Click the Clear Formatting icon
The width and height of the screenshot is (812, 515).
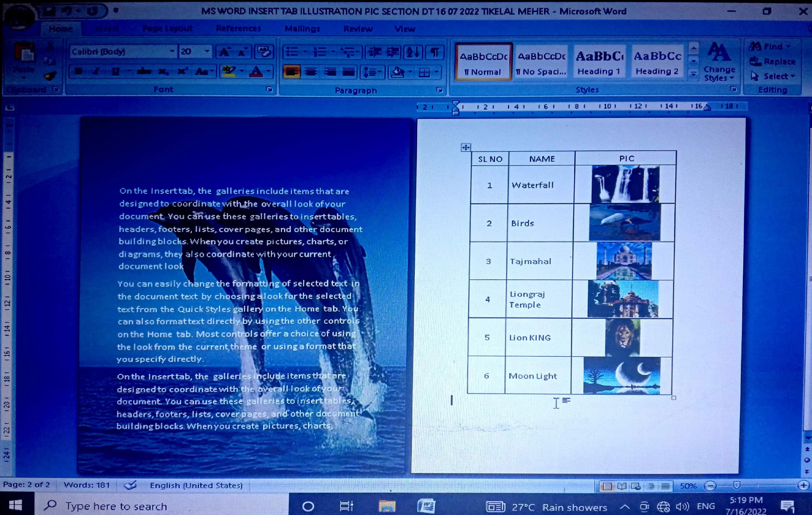point(264,52)
